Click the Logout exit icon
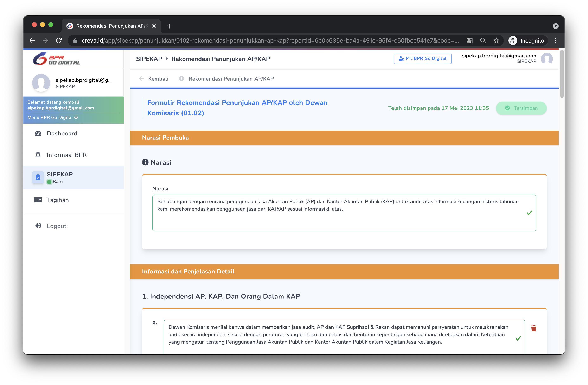Image resolution: width=588 pixels, height=385 pixels. click(38, 226)
